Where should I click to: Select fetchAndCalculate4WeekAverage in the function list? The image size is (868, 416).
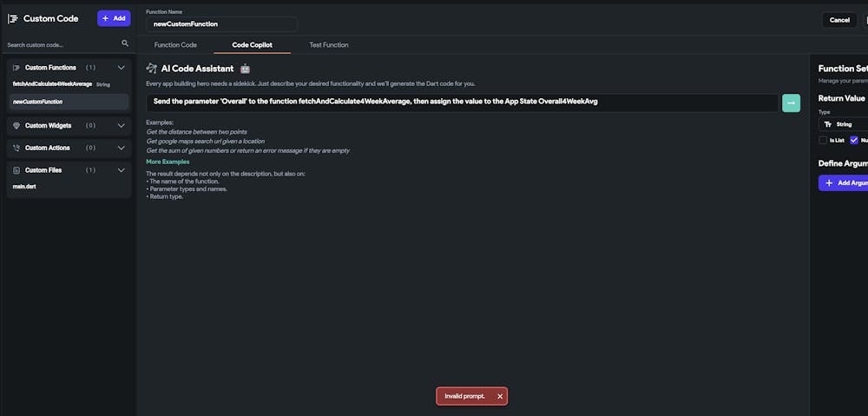[x=52, y=84]
